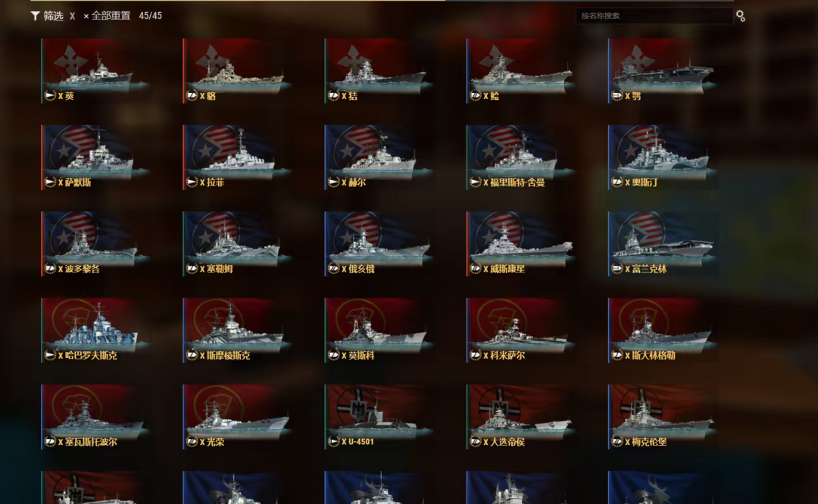Click the submarine class icon beside U-4501

click(333, 441)
